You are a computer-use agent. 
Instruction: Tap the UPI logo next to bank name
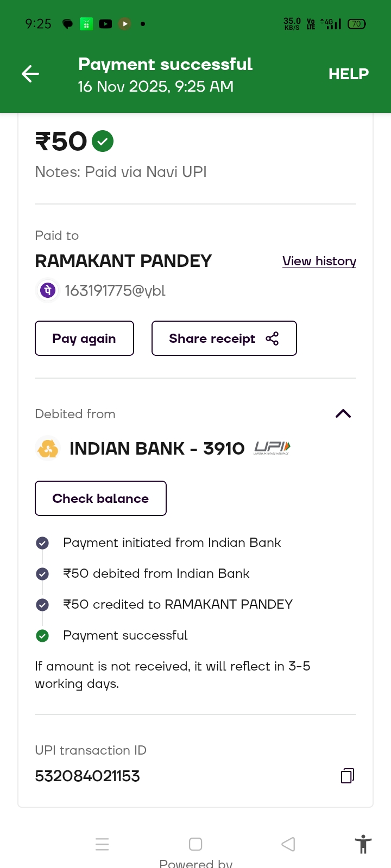click(x=272, y=448)
